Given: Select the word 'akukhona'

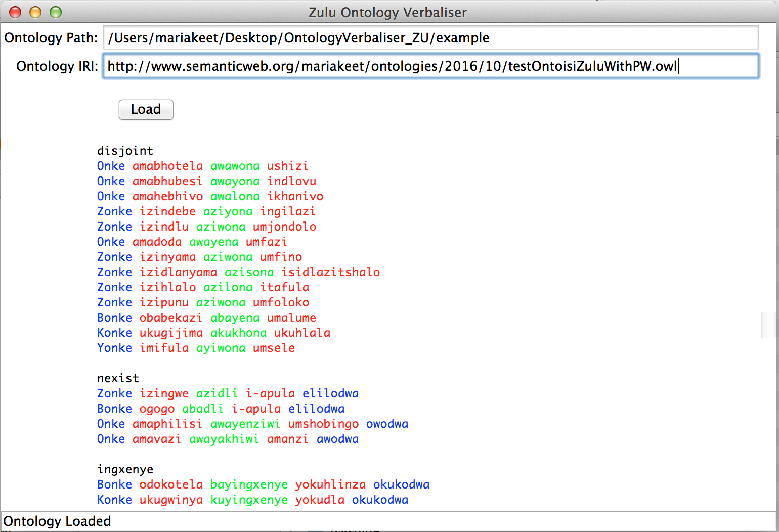Looking at the screenshot, I should [x=238, y=333].
